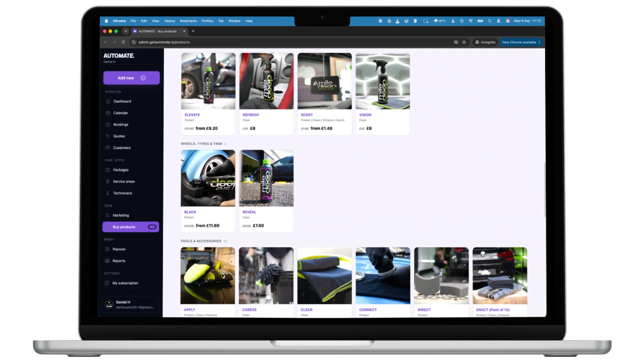Open the View menu

click(155, 21)
